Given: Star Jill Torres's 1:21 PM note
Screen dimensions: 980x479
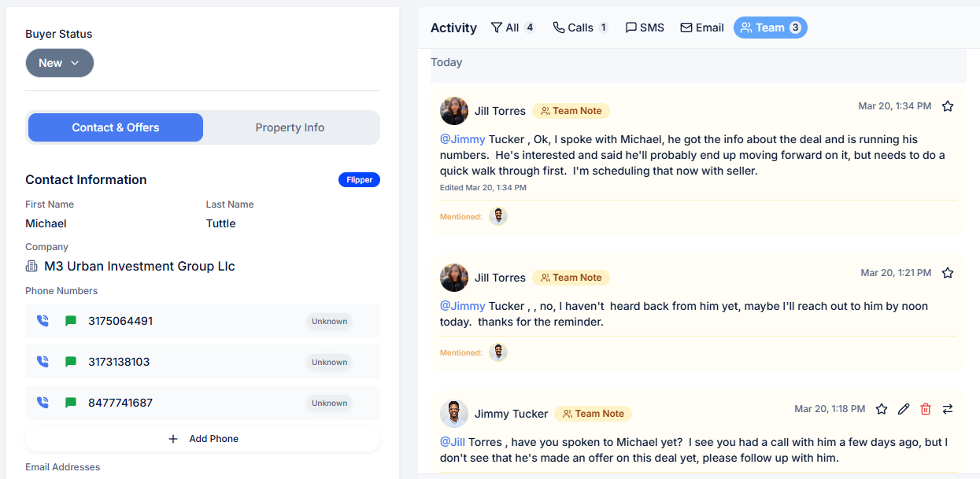Looking at the screenshot, I should 948,273.
